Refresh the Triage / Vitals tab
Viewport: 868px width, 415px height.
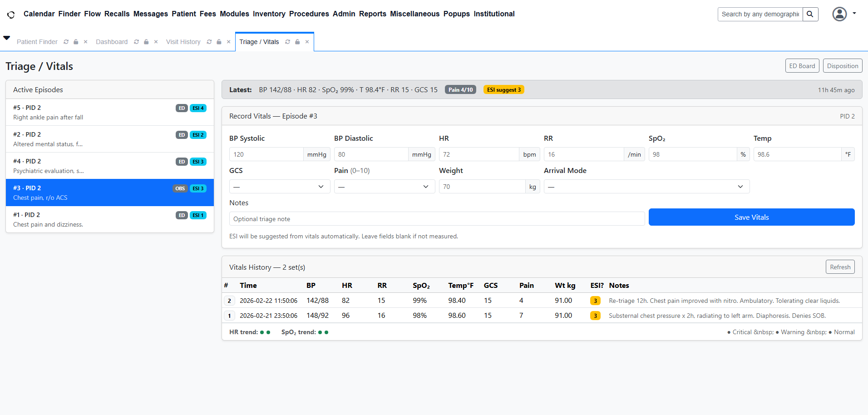(x=287, y=42)
